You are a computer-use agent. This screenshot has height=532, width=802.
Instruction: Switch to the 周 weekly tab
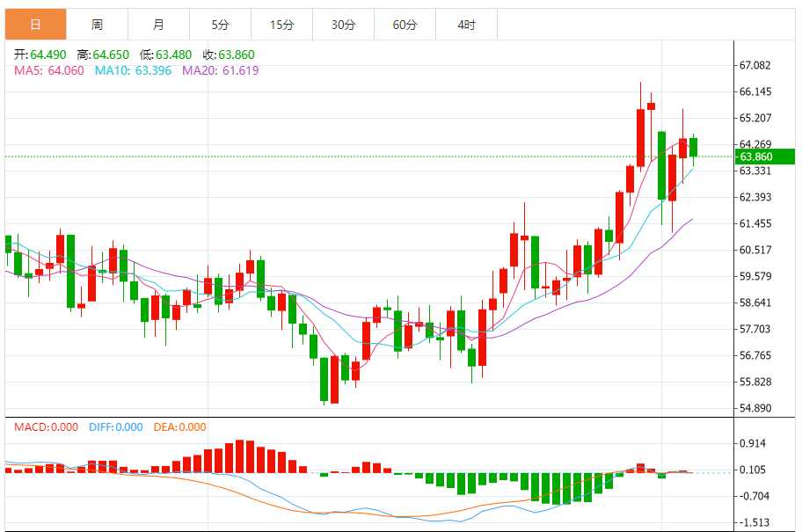(97, 25)
